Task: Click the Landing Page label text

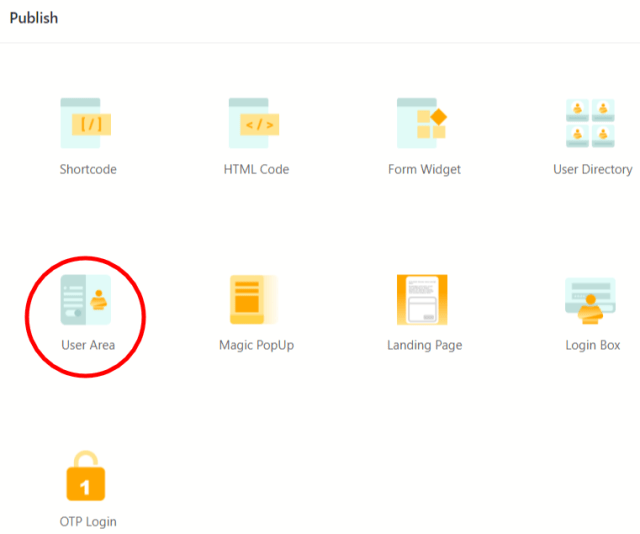Action: point(424,346)
